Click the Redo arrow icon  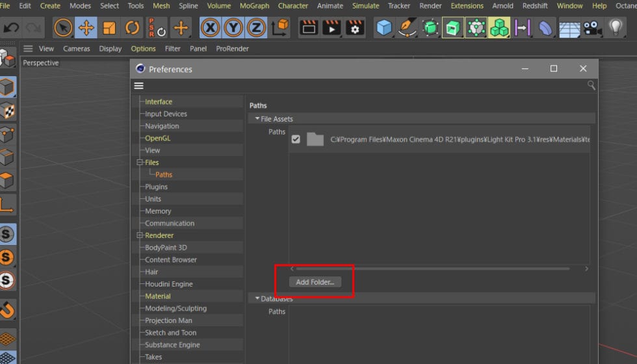[x=33, y=28]
